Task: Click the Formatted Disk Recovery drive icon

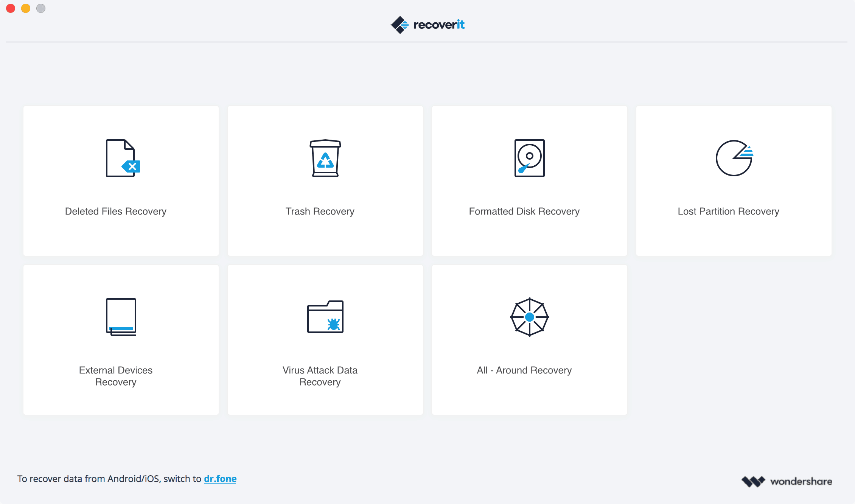Action: [530, 158]
